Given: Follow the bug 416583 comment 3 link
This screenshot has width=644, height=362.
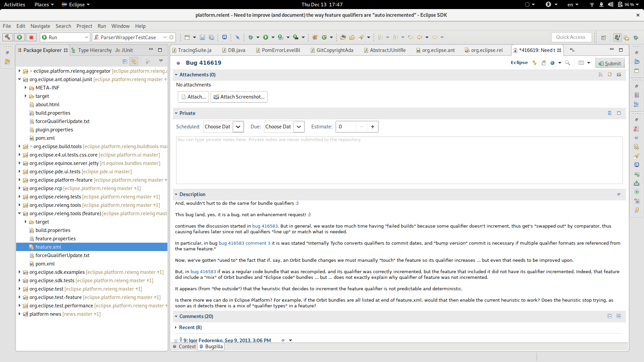Looking at the screenshot, I should tap(245, 243).
